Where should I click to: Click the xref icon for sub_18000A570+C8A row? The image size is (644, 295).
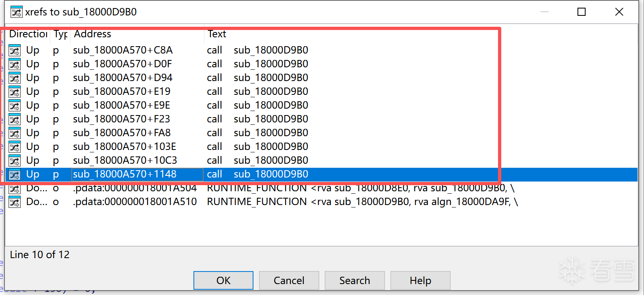(x=15, y=51)
